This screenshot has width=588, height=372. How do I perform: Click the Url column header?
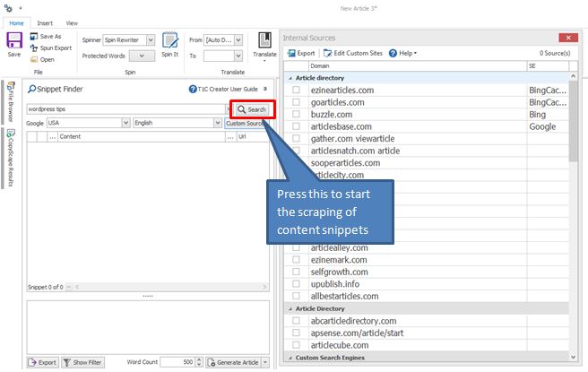(x=253, y=136)
